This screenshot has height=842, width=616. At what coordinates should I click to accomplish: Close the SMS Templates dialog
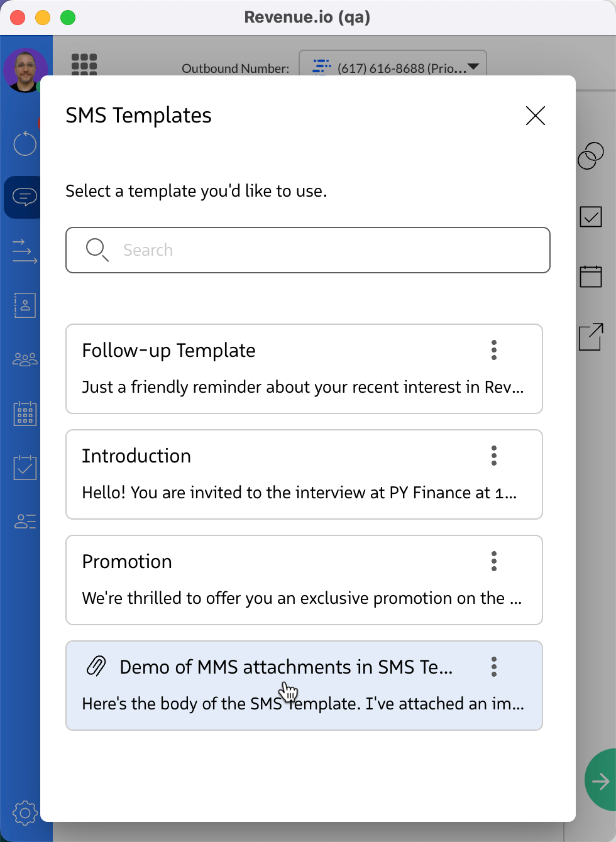[535, 116]
